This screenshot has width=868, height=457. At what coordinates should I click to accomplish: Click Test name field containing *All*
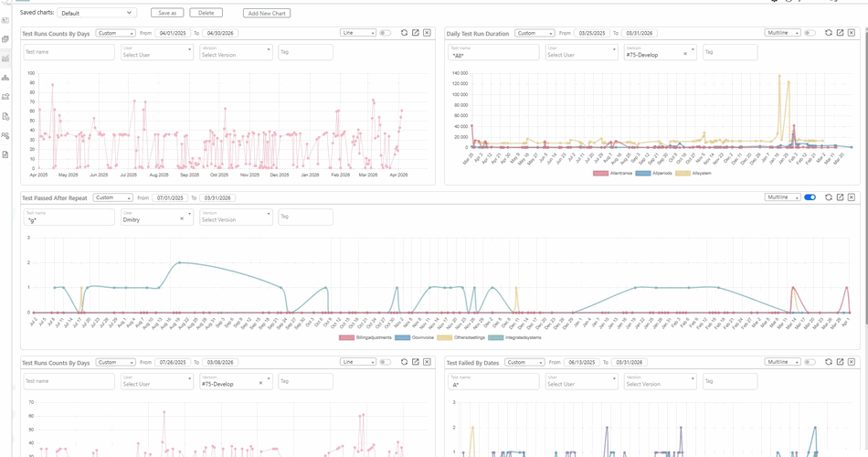tap(493, 52)
